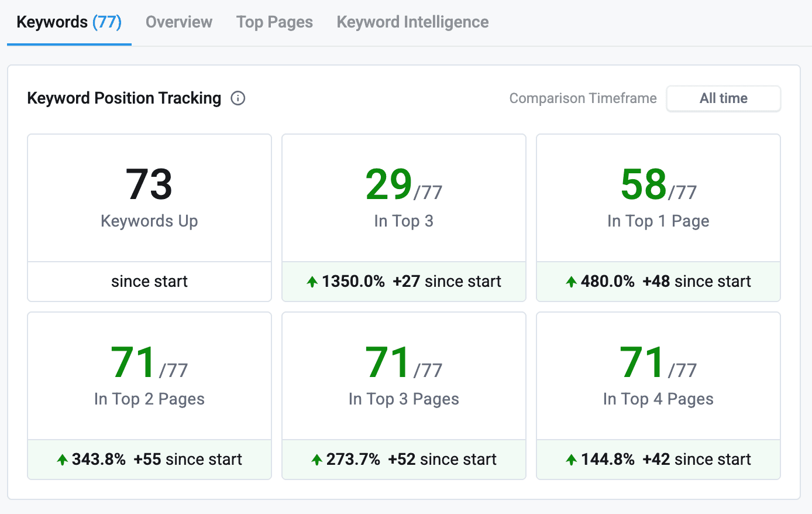Click the green arrow next to 480.0%
812x514 pixels.
pos(570,281)
